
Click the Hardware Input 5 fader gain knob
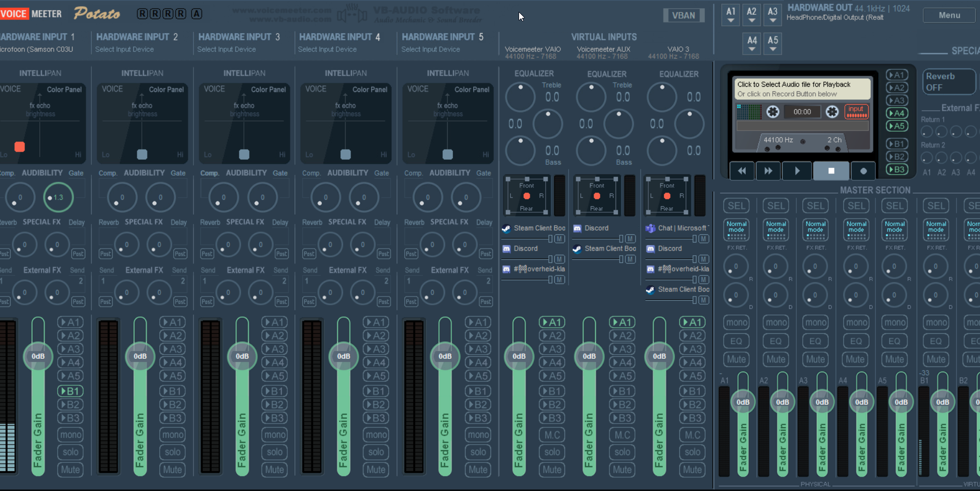click(445, 356)
